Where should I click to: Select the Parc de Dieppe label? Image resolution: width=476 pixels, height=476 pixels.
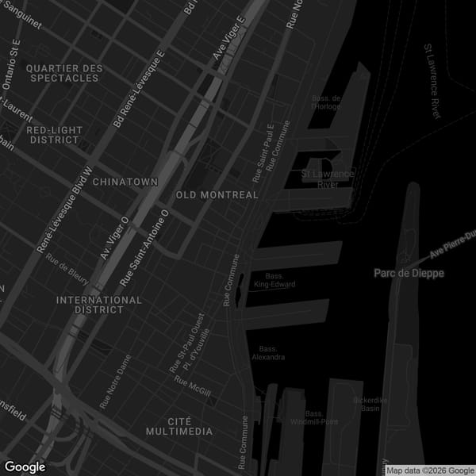click(409, 273)
